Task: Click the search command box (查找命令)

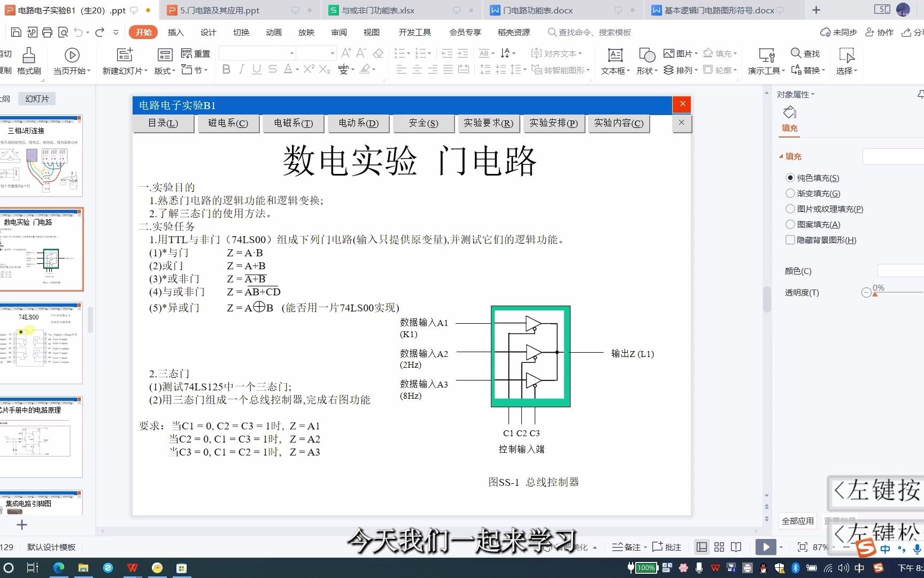Action: [x=589, y=32]
